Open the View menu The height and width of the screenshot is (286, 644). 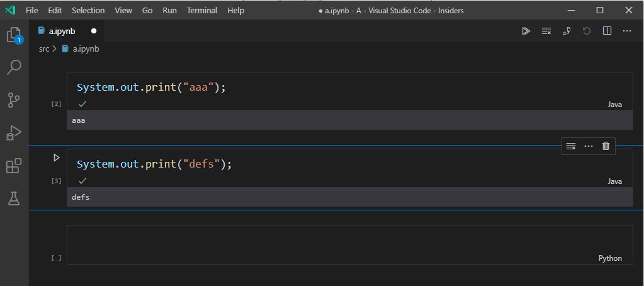point(123,11)
